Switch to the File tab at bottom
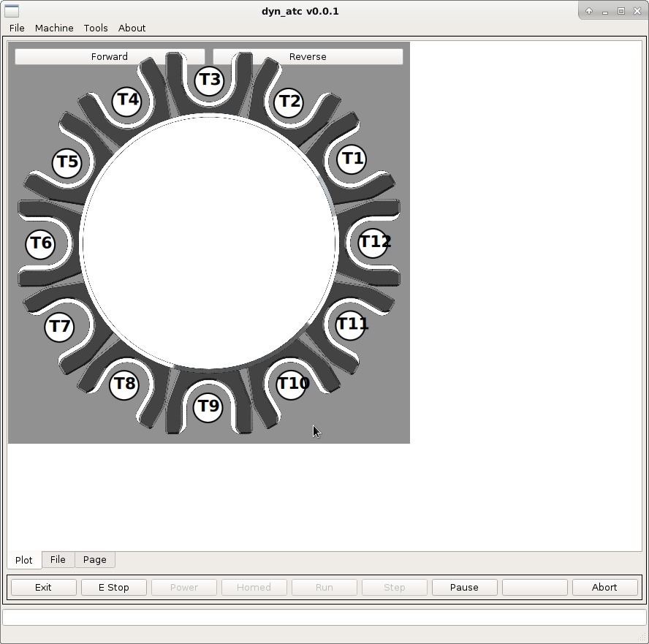 pos(58,559)
